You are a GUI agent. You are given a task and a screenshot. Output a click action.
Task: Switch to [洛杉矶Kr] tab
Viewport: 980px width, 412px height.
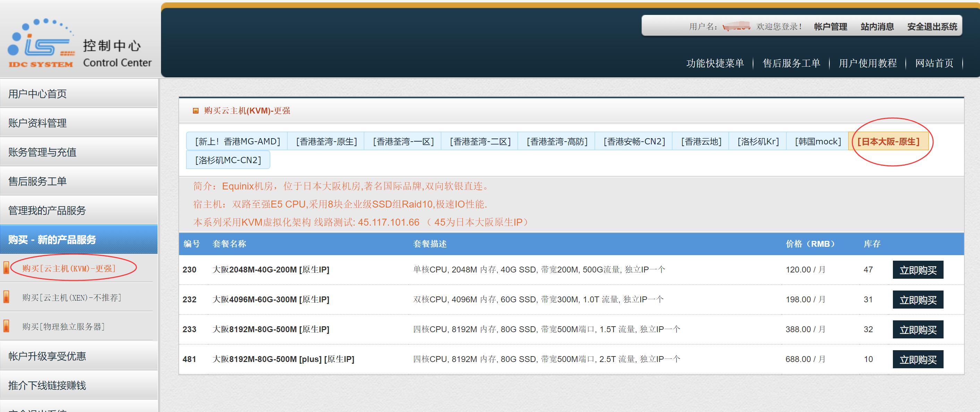tap(758, 142)
